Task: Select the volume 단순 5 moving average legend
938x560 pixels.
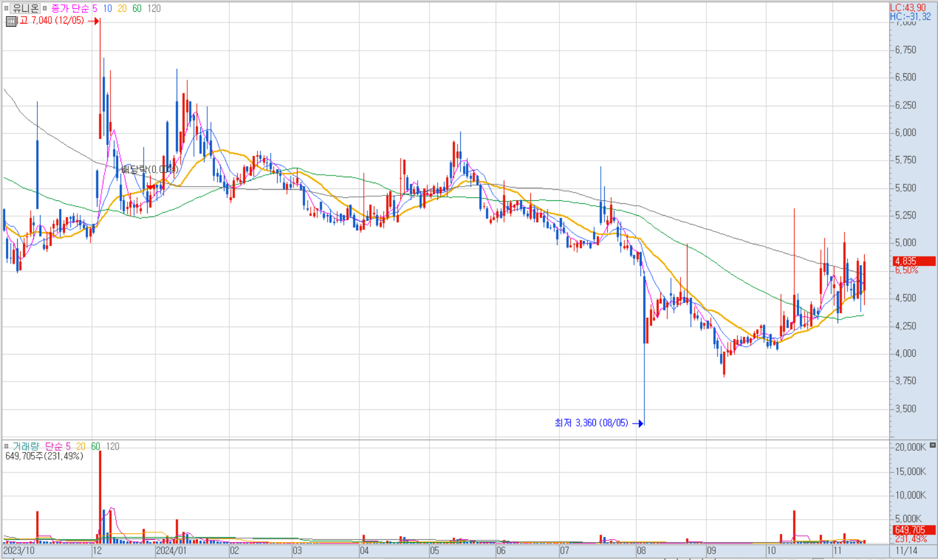Action: click(x=58, y=446)
